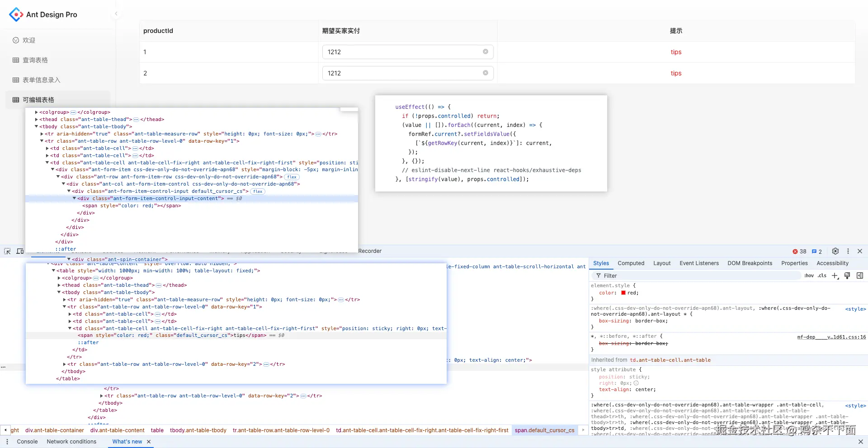Screen dimensions: 868x448
Task: Collapse the div ant-col ant-form-item-control node
Action: 63,184
